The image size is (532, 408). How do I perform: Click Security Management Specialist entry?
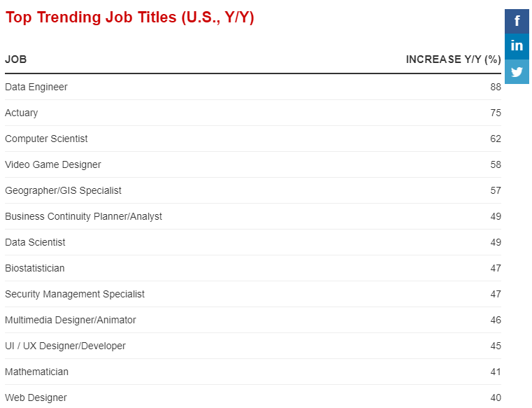(x=75, y=294)
